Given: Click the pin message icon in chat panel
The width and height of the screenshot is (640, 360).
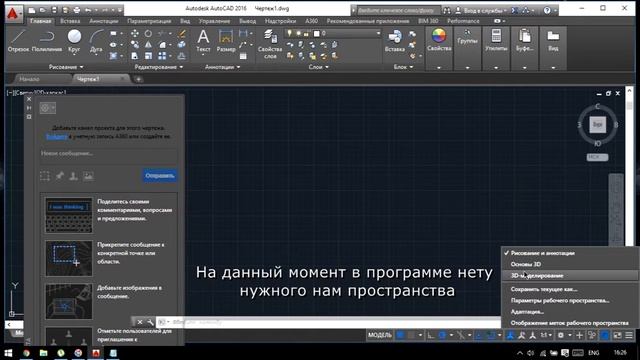Looking at the screenshot, I should tap(60, 176).
